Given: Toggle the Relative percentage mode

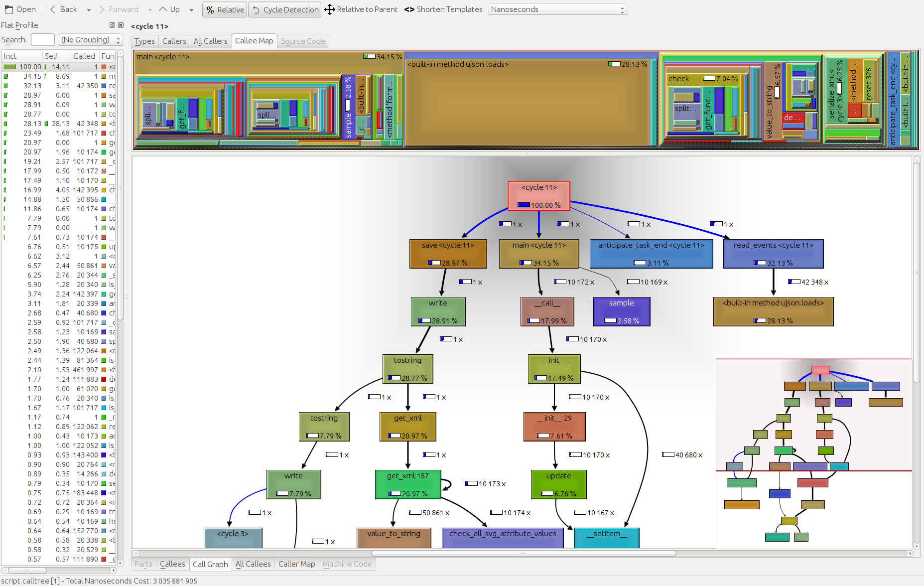Looking at the screenshot, I should [x=225, y=9].
